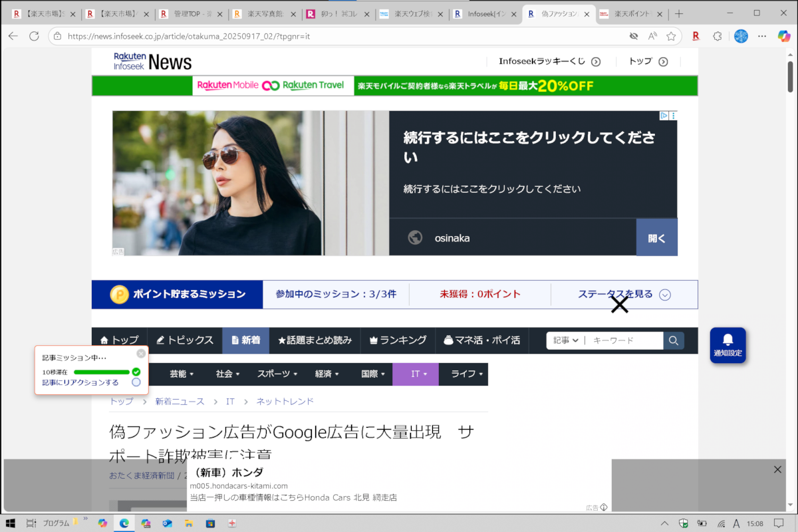Click the Read aloud icon in address bar
This screenshot has width=798, height=532.
[x=652, y=36]
